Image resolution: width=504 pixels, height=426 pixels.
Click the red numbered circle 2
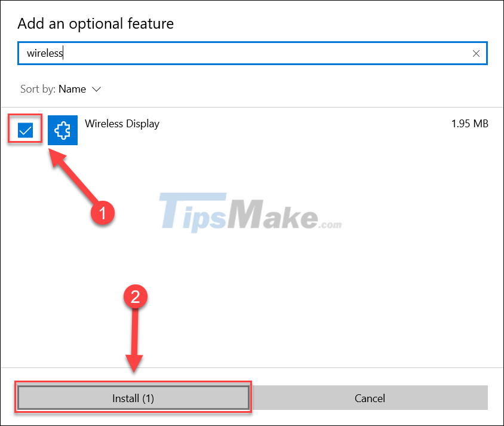tap(136, 296)
